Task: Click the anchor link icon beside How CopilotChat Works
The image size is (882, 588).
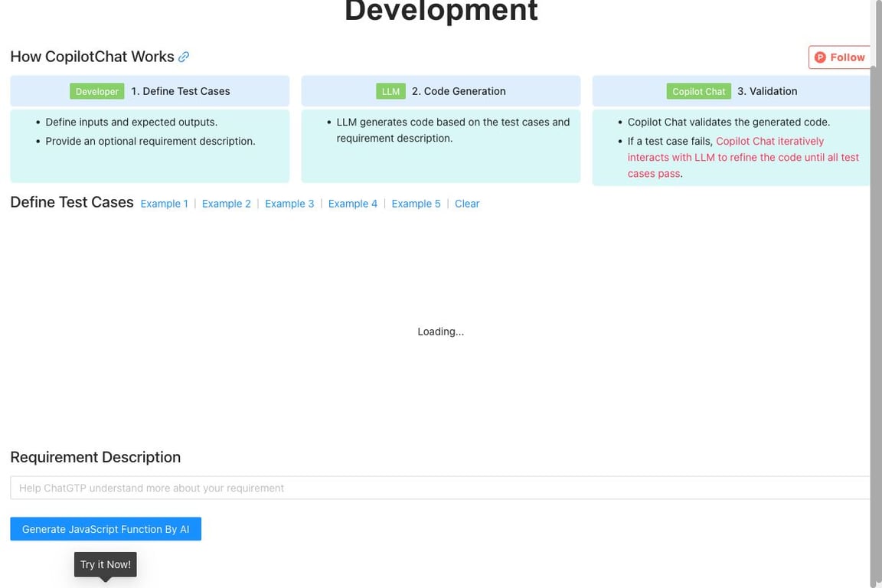Action: coord(184,57)
